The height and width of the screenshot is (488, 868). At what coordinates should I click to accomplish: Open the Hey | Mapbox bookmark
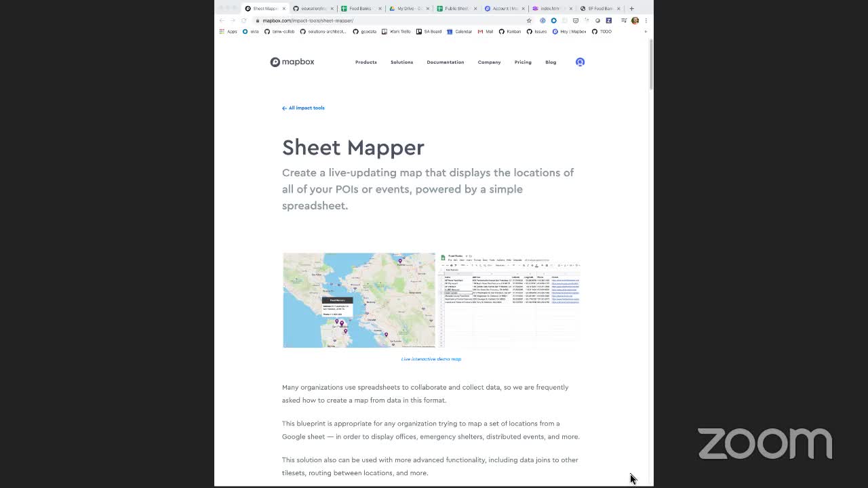[x=570, y=31]
